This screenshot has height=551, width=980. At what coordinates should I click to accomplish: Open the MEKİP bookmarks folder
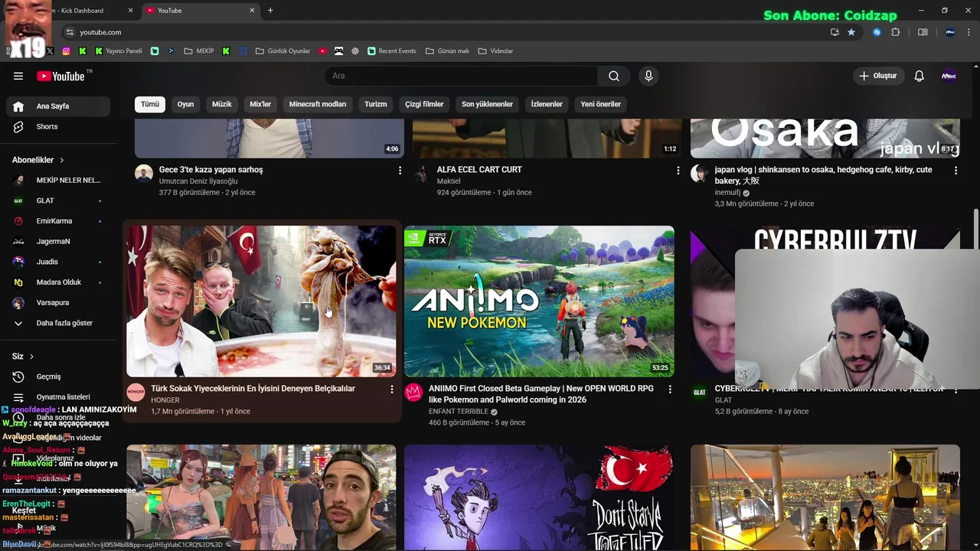199,51
